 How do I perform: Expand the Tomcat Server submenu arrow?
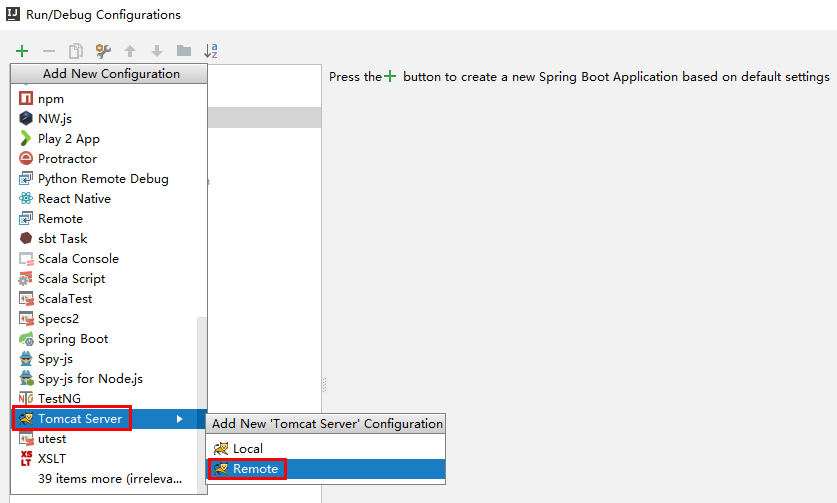tap(180, 419)
